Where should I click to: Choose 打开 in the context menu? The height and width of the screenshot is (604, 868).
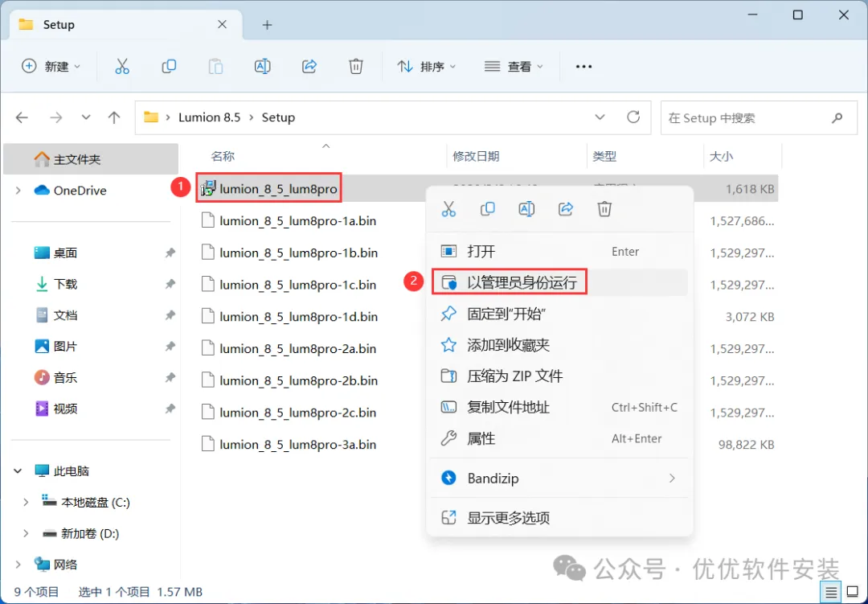pos(559,252)
